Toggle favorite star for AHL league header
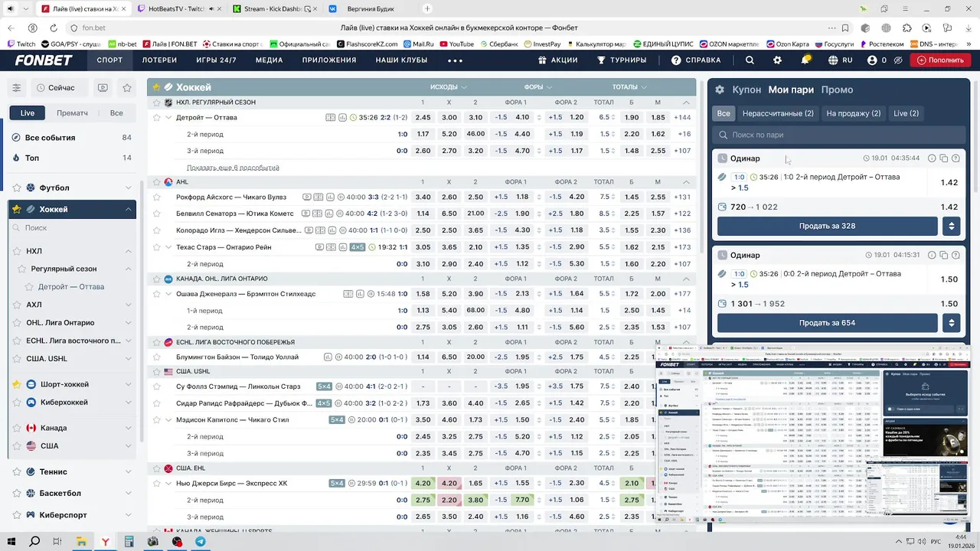The image size is (980, 551). coord(157,182)
